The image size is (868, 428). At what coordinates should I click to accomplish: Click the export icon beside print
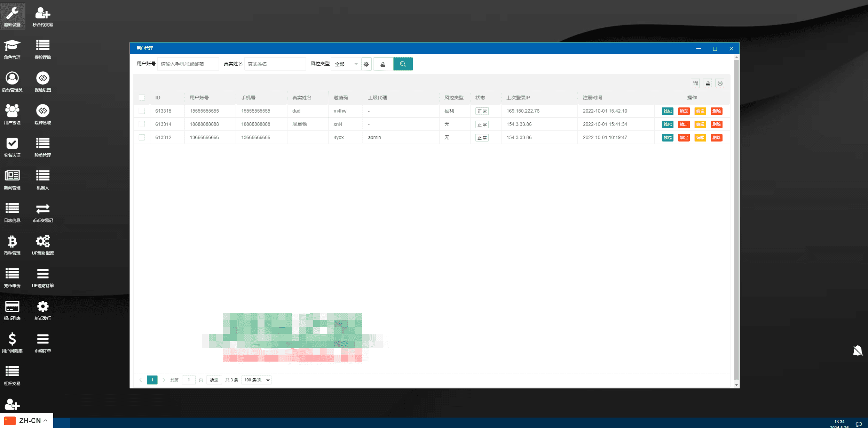point(708,83)
